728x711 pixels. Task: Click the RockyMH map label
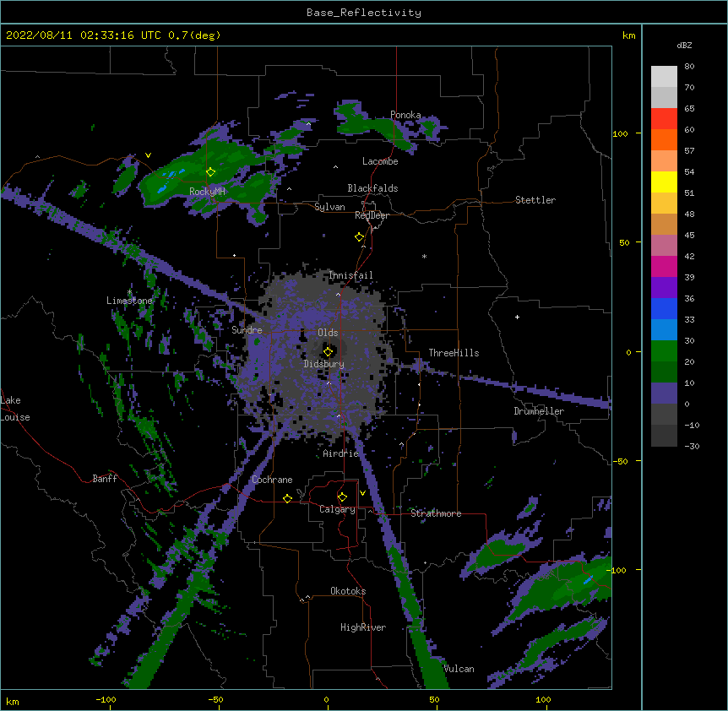207,192
